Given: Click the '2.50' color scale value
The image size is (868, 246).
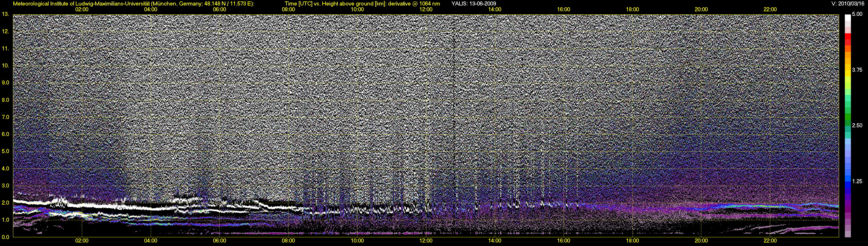Looking at the screenshot, I should coord(857,125).
